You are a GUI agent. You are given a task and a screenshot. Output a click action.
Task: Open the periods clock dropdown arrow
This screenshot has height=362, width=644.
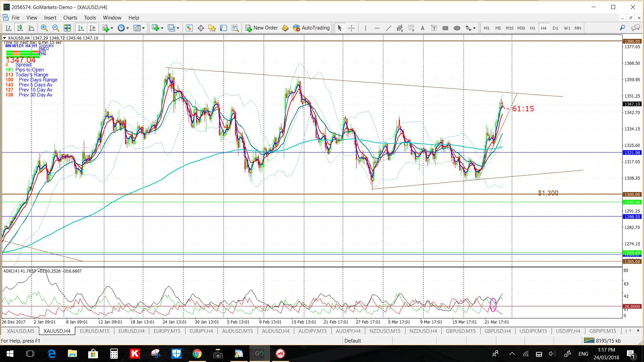(x=127, y=28)
